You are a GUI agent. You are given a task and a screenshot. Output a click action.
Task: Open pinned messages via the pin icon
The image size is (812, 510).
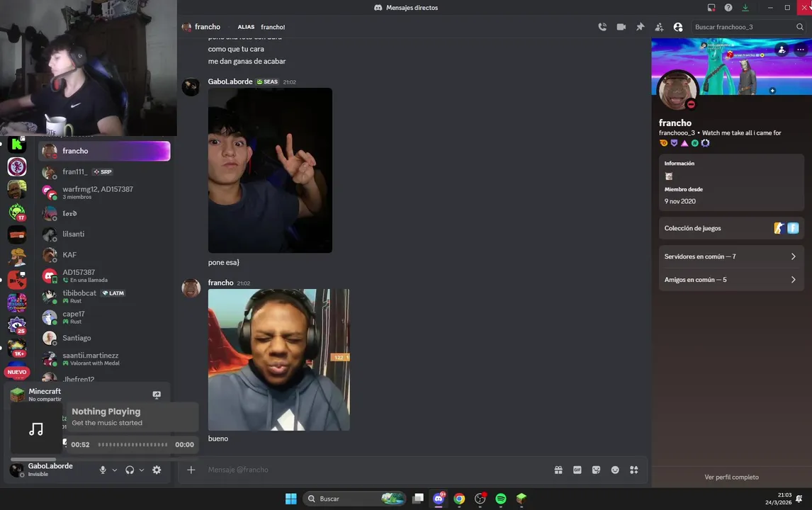point(640,27)
